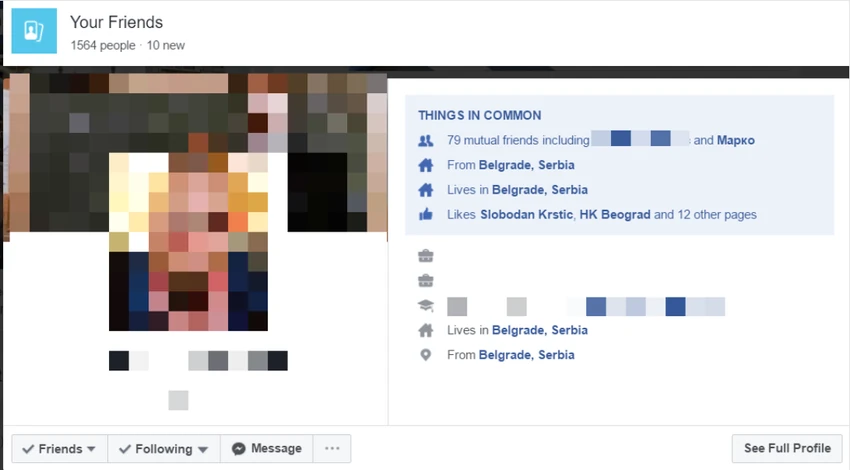Open the Message button
The height and width of the screenshot is (470, 850).
tap(267, 448)
